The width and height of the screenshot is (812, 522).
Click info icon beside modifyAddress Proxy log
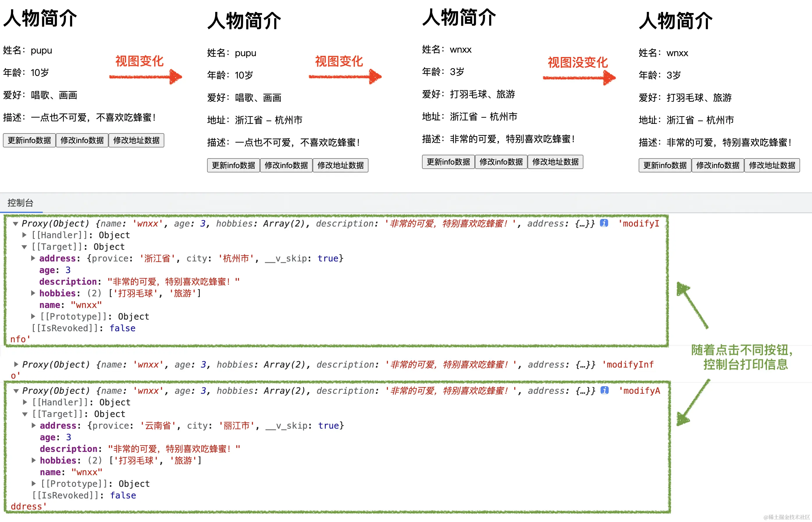tap(605, 390)
